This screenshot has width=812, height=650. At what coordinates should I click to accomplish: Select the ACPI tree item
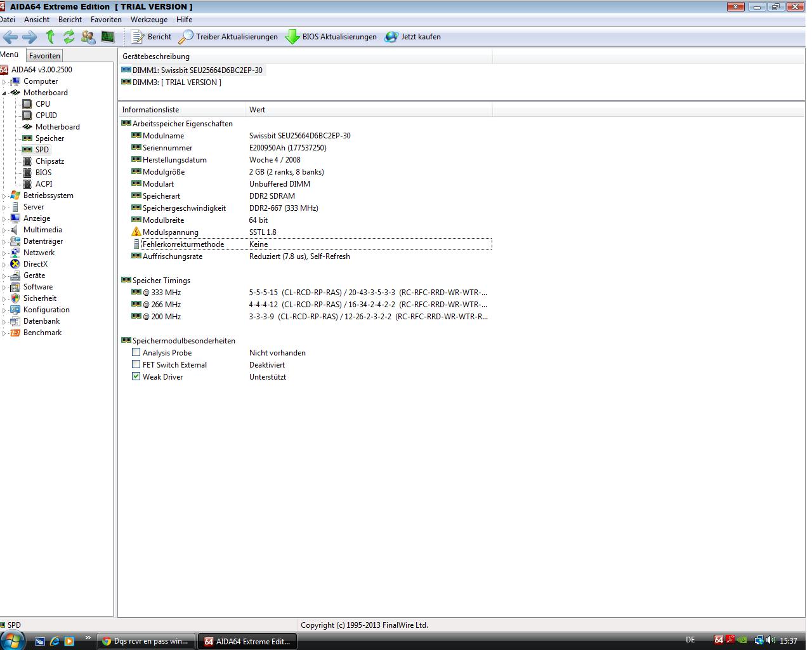tap(44, 184)
